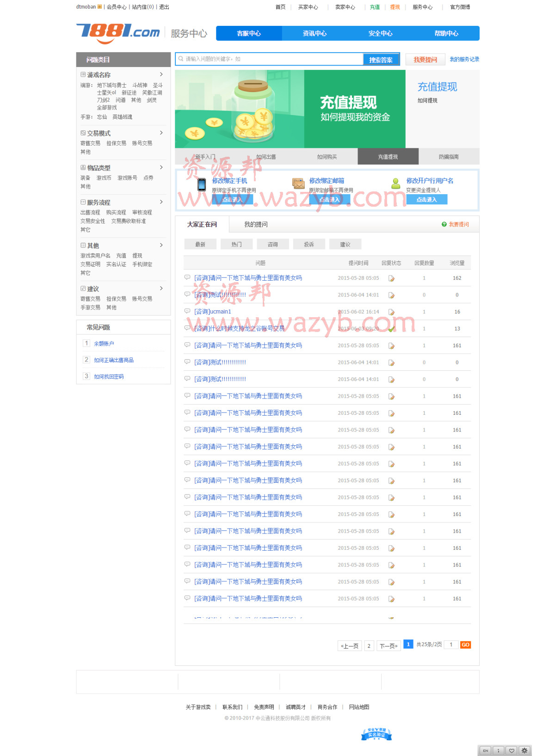Image resolution: width=555 pixels, height=756 pixels.
Task: Select the 新手入门 banner tab
Action: 205,157
